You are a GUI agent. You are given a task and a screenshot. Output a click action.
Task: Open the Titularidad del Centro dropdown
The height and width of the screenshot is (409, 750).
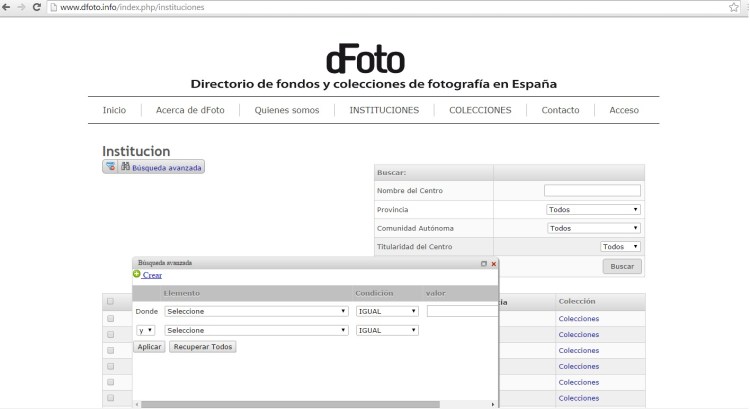tap(620, 246)
